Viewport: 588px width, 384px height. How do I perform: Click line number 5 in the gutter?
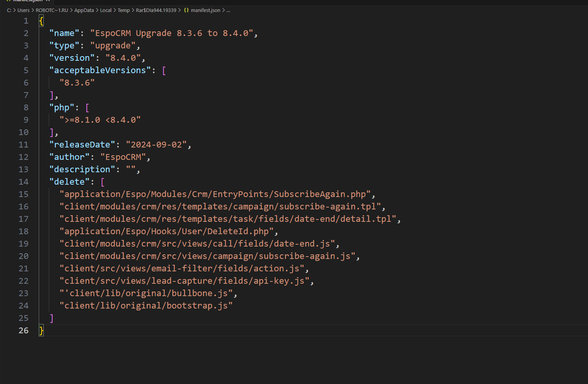click(26, 70)
